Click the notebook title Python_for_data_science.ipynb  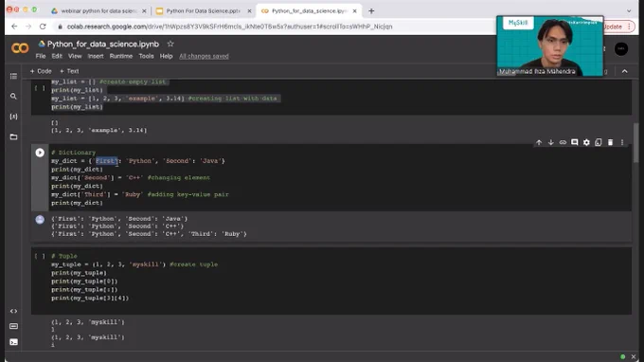(x=102, y=44)
